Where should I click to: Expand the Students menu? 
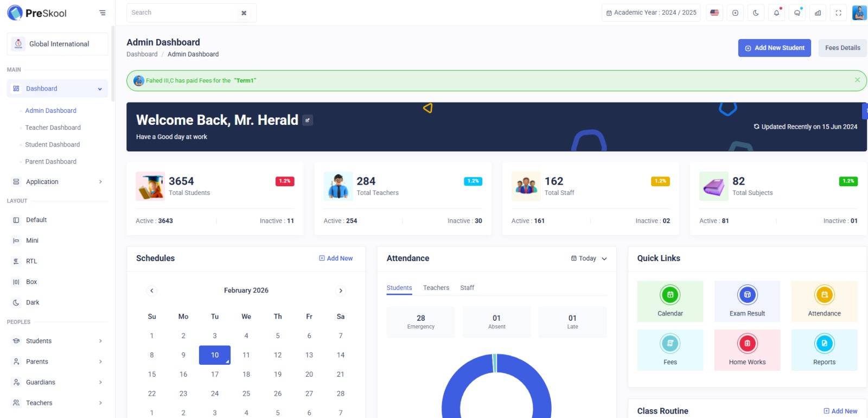pyautogui.click(x=58, y=341)
